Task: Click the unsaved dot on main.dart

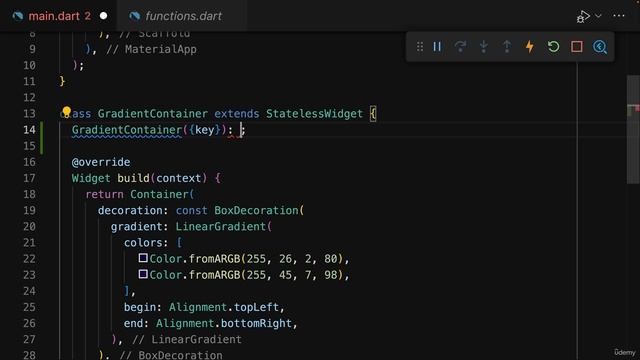Action: pyautogui.click(x=104, y=16)
